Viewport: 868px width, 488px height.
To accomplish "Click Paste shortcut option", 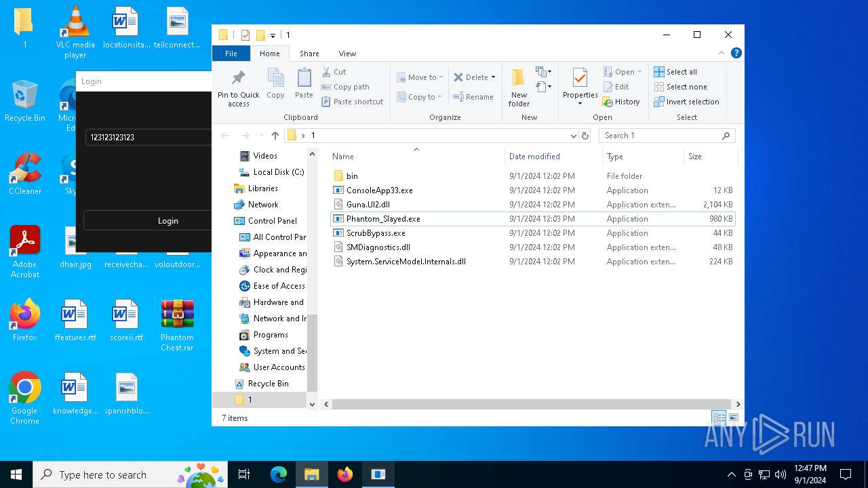I will [353, 102].
